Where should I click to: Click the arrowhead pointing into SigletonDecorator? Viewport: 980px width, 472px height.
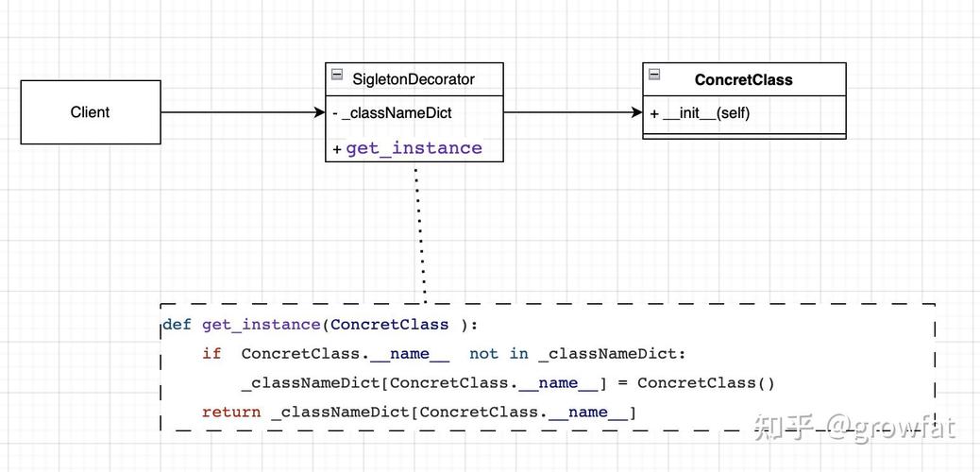tap(319, 112)
